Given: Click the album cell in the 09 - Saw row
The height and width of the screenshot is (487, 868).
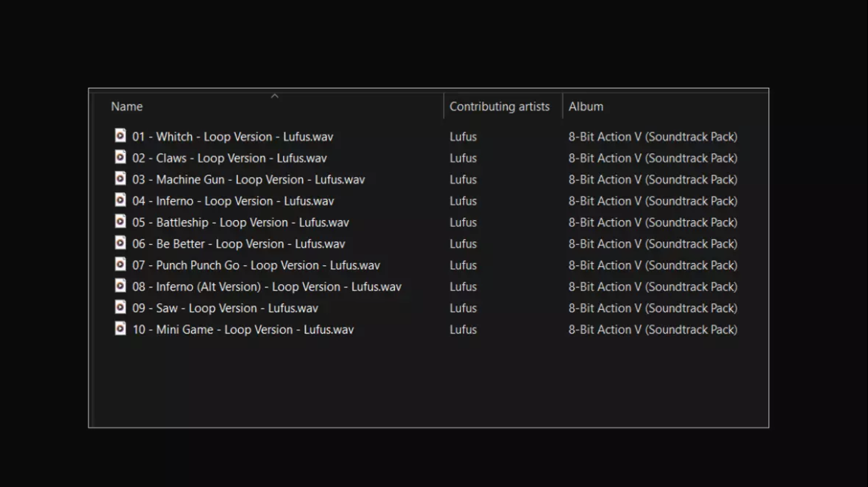Looking at the screenshot, I should click(x=653, y=308).
